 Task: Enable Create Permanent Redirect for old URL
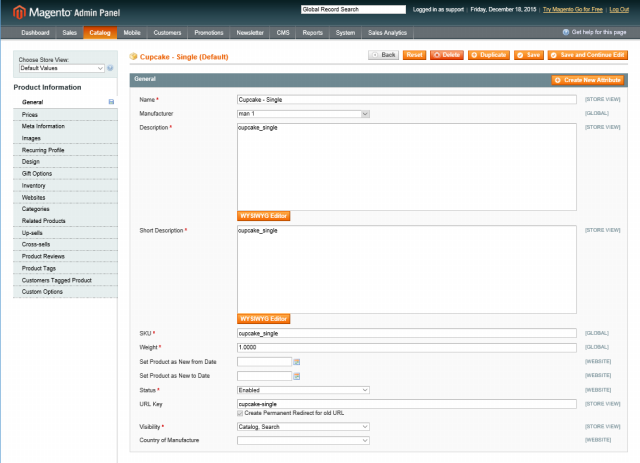coord(240,412)
